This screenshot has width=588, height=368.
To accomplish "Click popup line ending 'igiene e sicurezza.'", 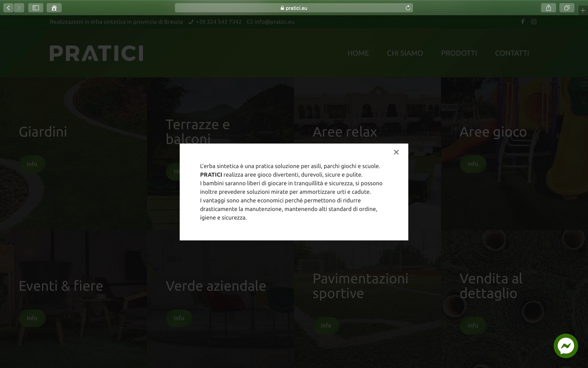I will pos(223,218).
